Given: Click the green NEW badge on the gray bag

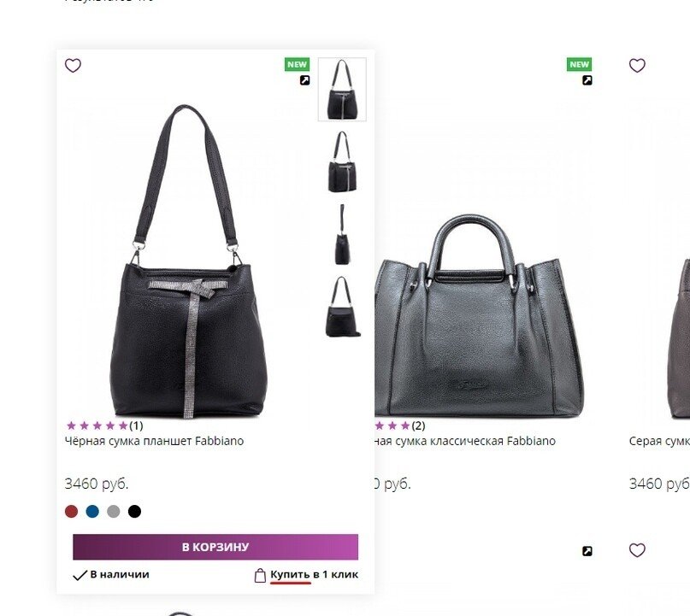Looking at the screenshot, I should pos(579,64).
